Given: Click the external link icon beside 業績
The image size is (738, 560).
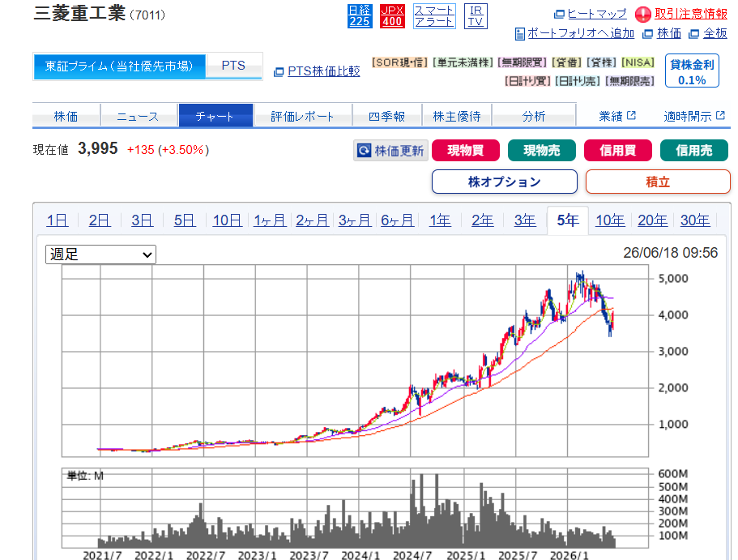Looking at the screenshot, I should coord(631,115).
